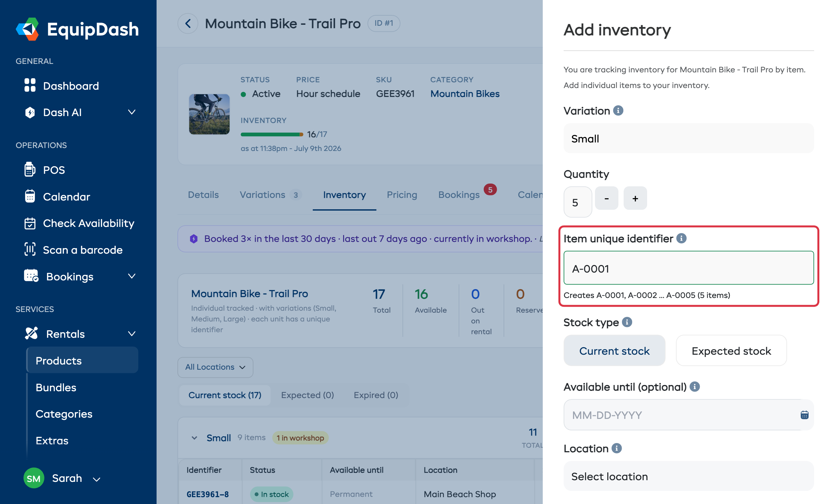Open the Sarah account menu chevron
The width and height of the screenshot is (835, 504).
click(x=97, y=479)
